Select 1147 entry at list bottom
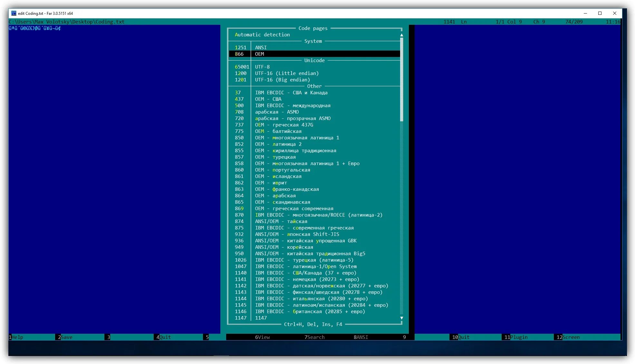635x364 pixels. pos(261,318)
